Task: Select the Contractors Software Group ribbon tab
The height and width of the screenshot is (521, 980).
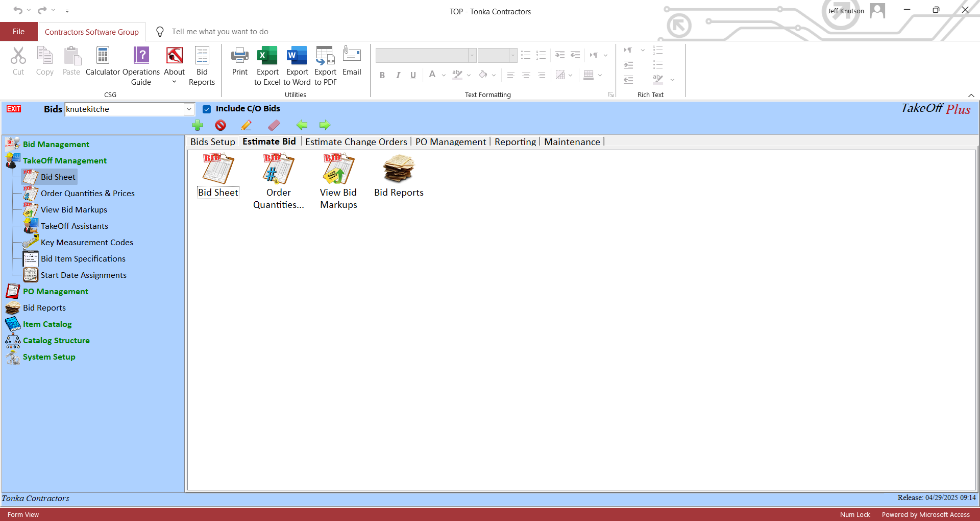Action: [92, 32]
